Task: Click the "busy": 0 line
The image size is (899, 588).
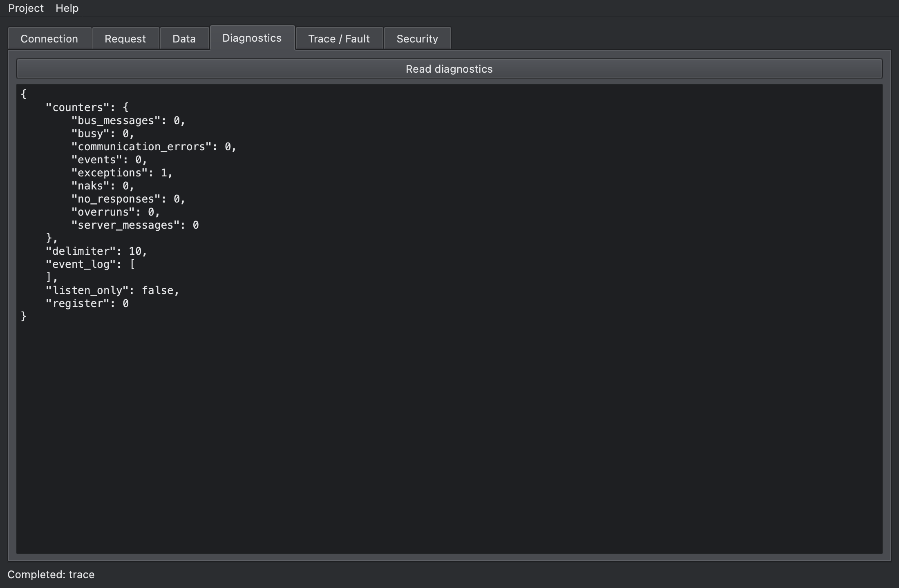Action: (x=103, y=134)
